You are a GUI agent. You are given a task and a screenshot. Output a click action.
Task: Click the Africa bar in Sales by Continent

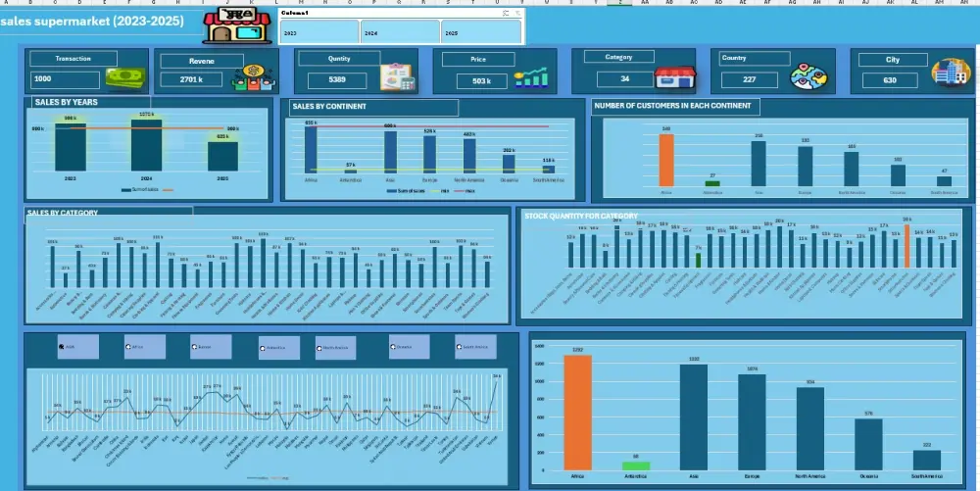(x=311, y=150)
